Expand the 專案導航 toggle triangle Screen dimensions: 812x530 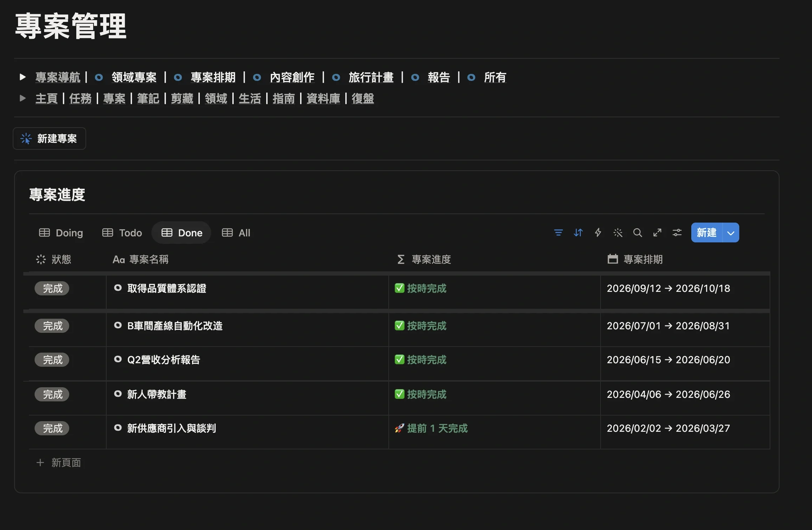pos(23,77)
